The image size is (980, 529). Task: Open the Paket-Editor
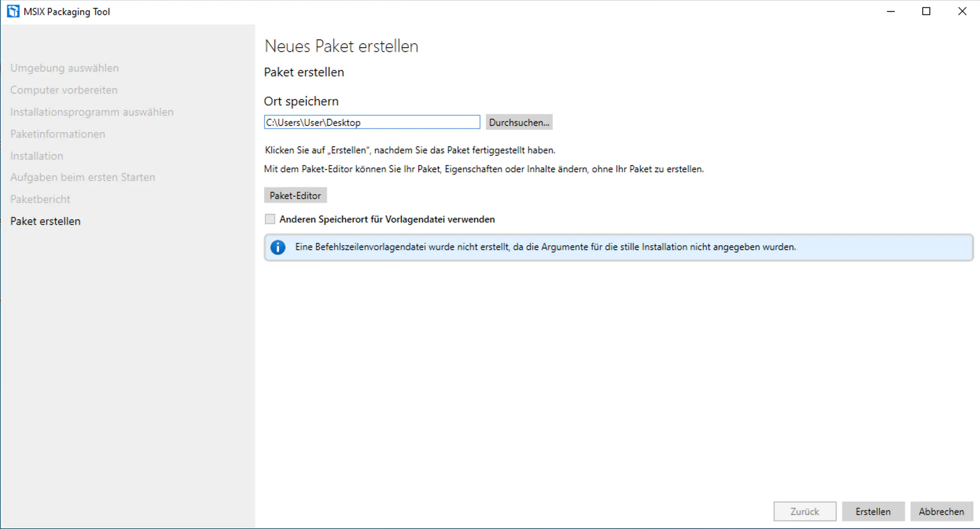point(295,195)
